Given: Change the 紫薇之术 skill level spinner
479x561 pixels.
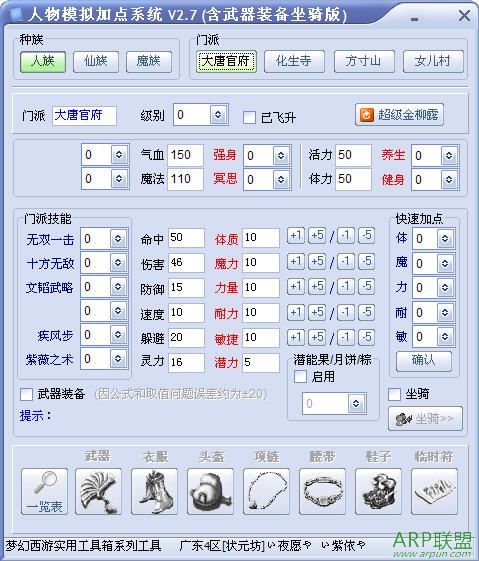Looking at the screenshot, I should 118,358.
